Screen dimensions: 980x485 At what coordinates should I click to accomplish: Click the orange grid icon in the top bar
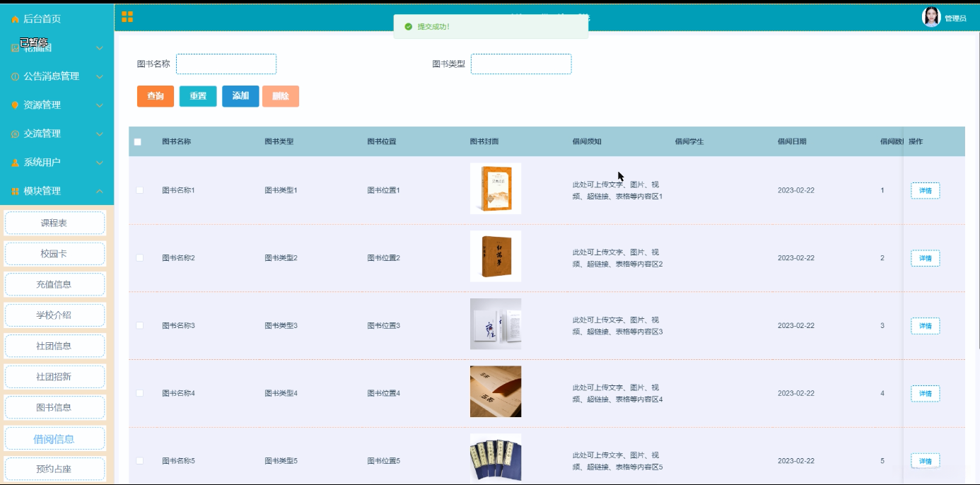click(x=127, y=17)
